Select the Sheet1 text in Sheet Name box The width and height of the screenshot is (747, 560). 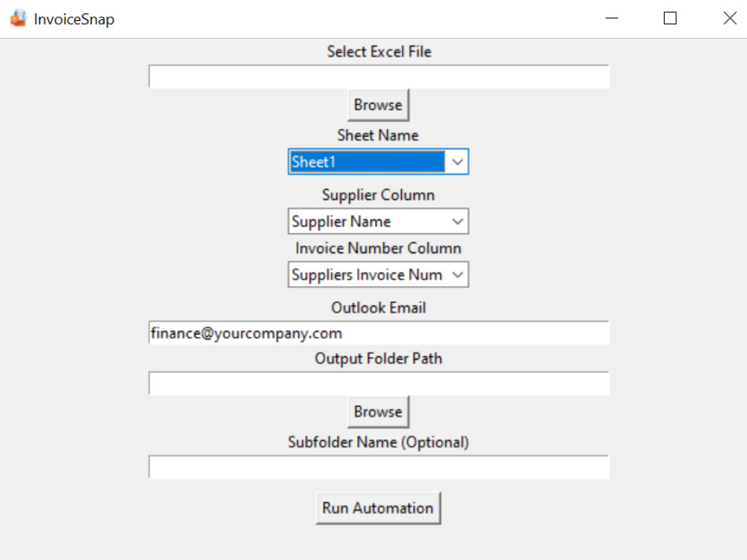(x=314, y=162)
